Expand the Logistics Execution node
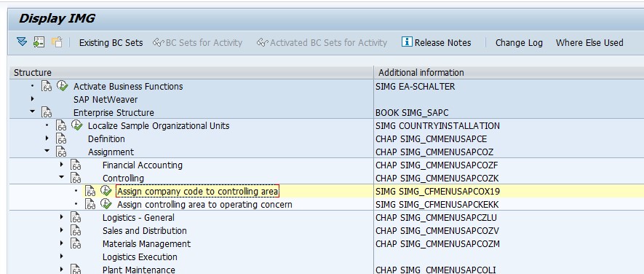The image size is (644, 274). pyautogui.click(x=62, y=257)
